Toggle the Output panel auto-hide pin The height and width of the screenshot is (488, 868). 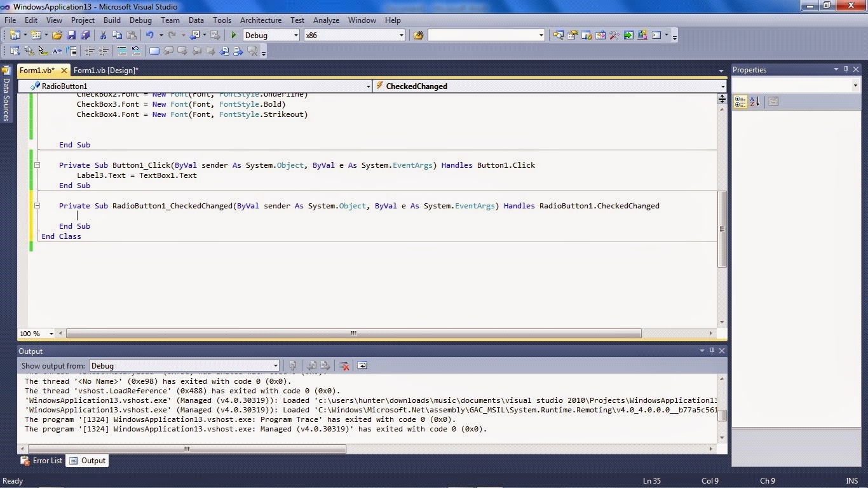(713, 351)
